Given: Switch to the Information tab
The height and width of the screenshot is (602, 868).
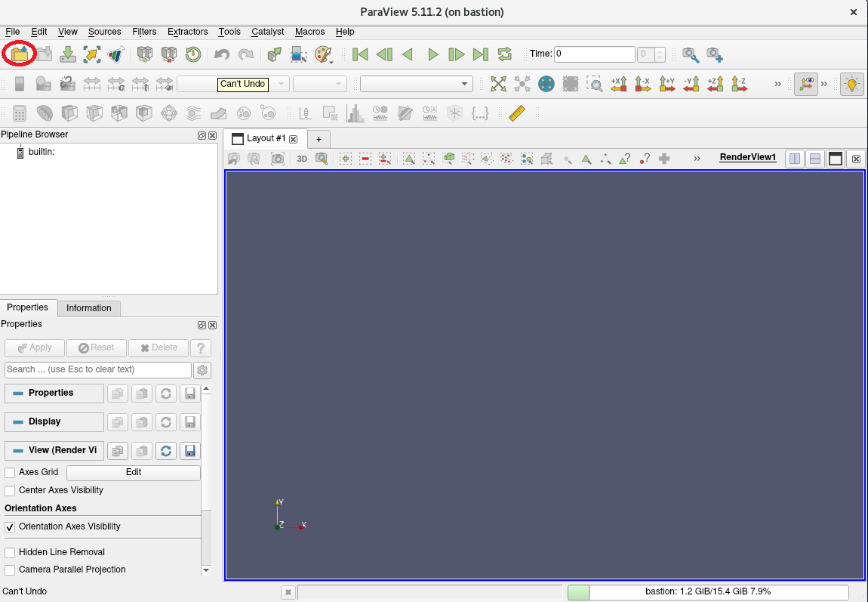Looking at the screenshot, I should pos(88,308).
